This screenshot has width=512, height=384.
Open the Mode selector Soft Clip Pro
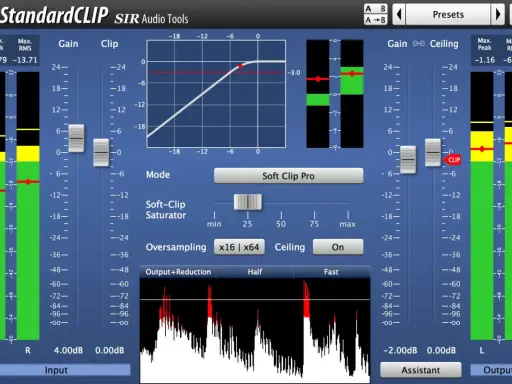tap(289, 176)
